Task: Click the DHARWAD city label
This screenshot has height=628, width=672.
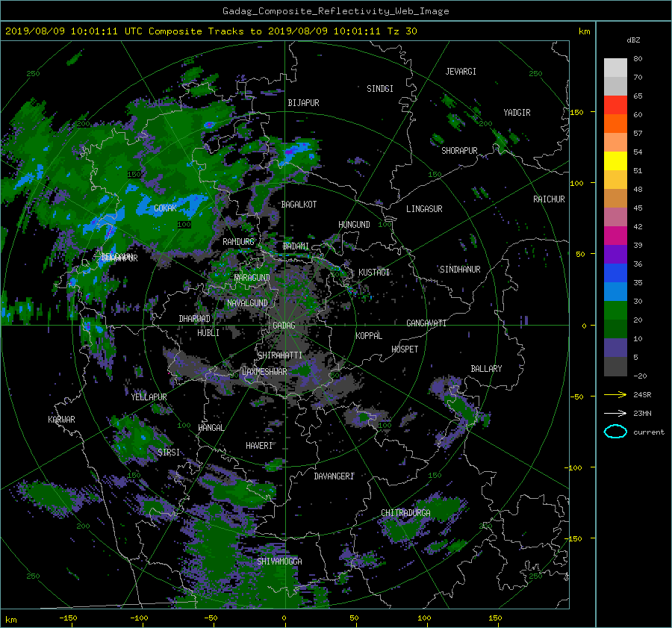Action: tap(194, 319)
